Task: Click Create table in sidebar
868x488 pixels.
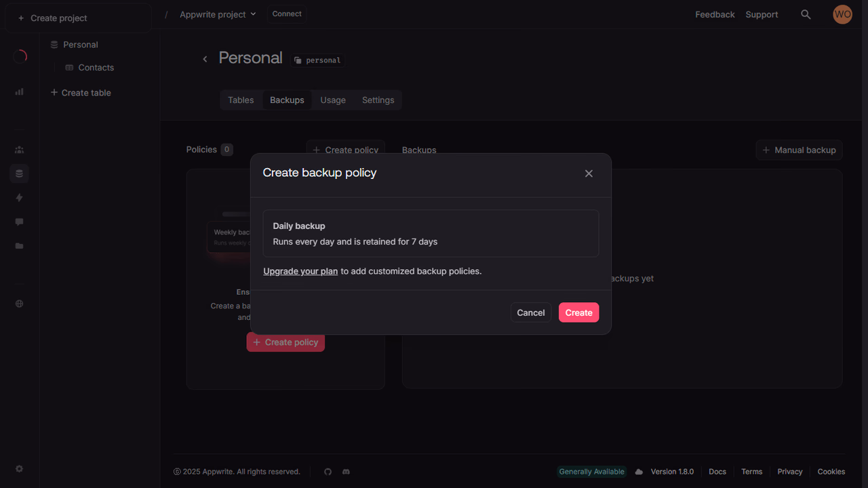Action: (81, 93)
